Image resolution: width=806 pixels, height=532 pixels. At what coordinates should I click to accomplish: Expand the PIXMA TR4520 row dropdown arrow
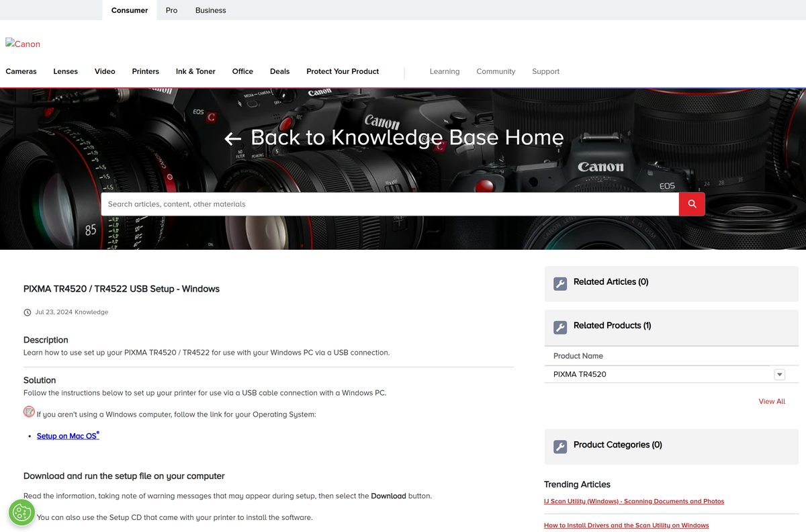tap(779, 374)
